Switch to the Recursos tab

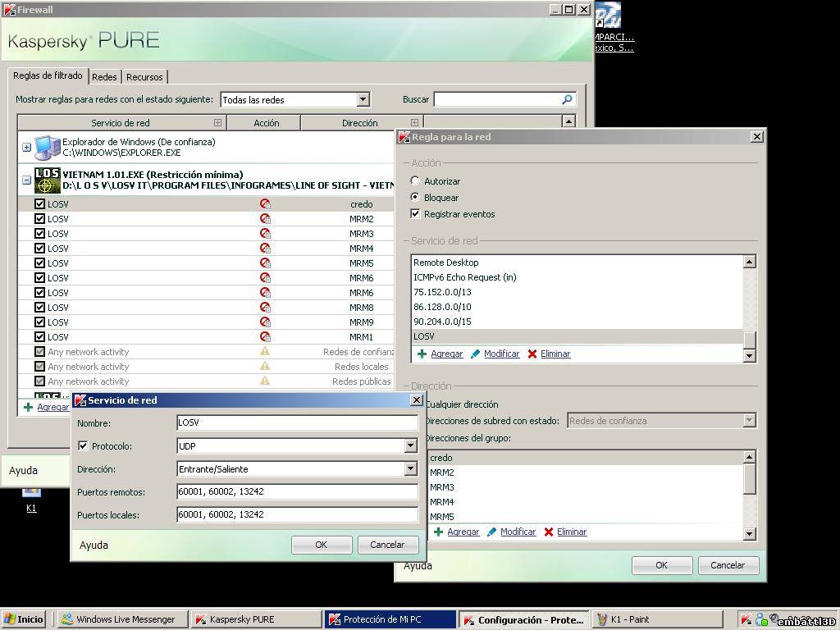coord(144,77)
